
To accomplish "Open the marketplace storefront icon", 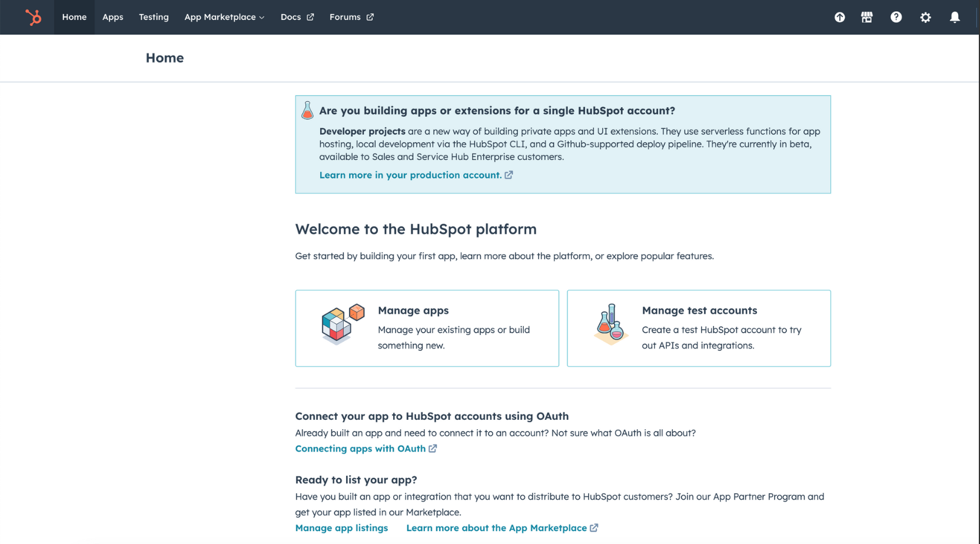I will (x=866, y=17).
